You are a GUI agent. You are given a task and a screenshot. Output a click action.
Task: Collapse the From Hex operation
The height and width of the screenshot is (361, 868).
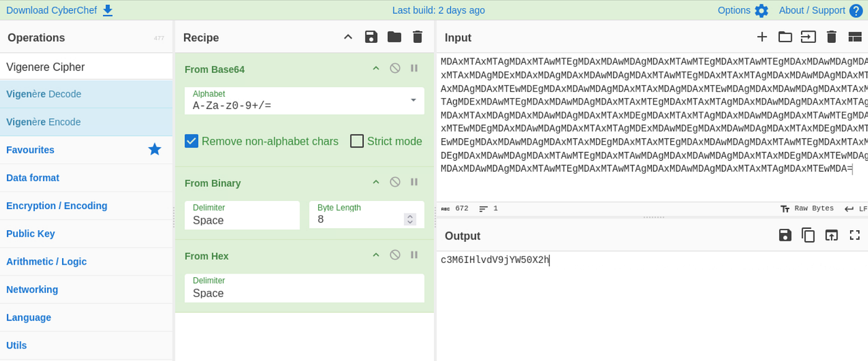(376, 255)
